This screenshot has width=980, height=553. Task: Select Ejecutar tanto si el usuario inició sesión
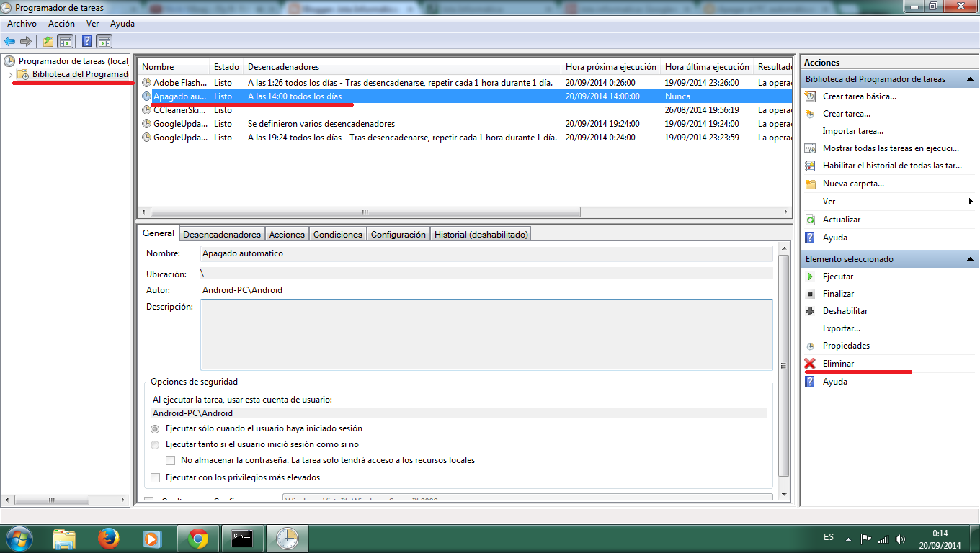[155, 444]
